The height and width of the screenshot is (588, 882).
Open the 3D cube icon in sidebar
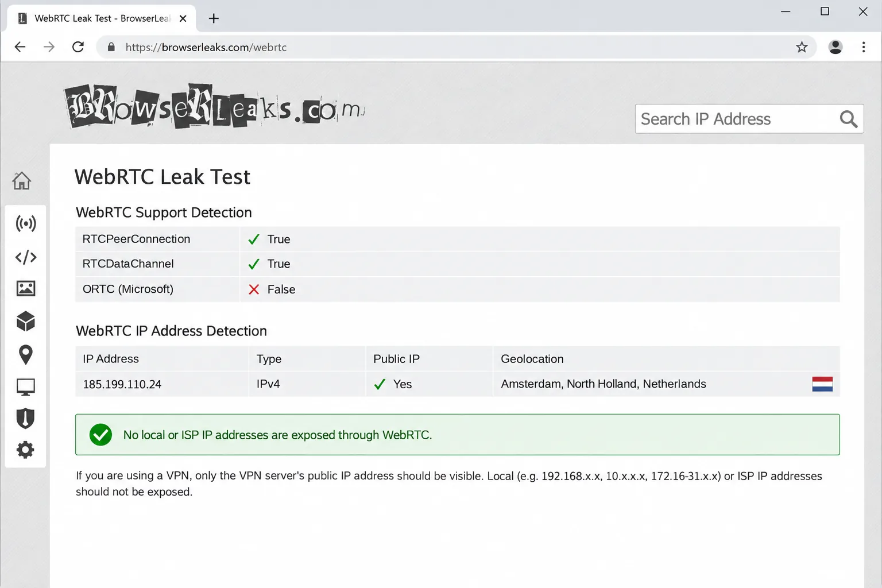pos(26,322)
